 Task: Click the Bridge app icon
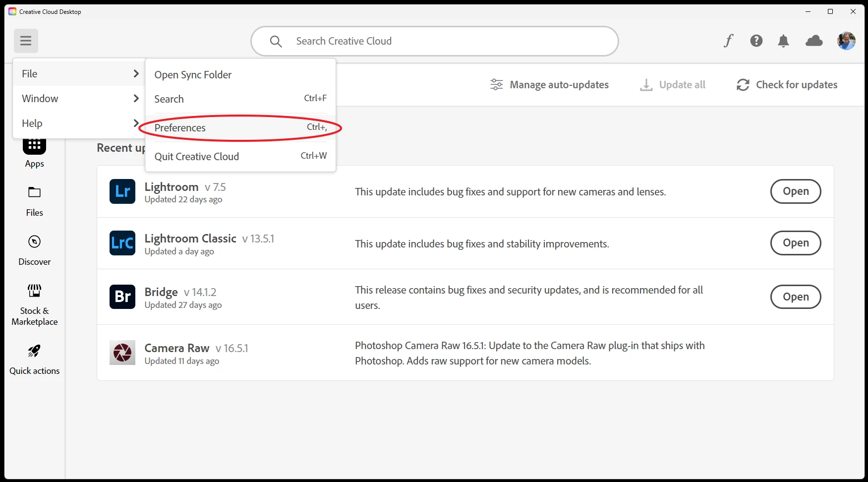pyautogui.click(x=122, y=297)
